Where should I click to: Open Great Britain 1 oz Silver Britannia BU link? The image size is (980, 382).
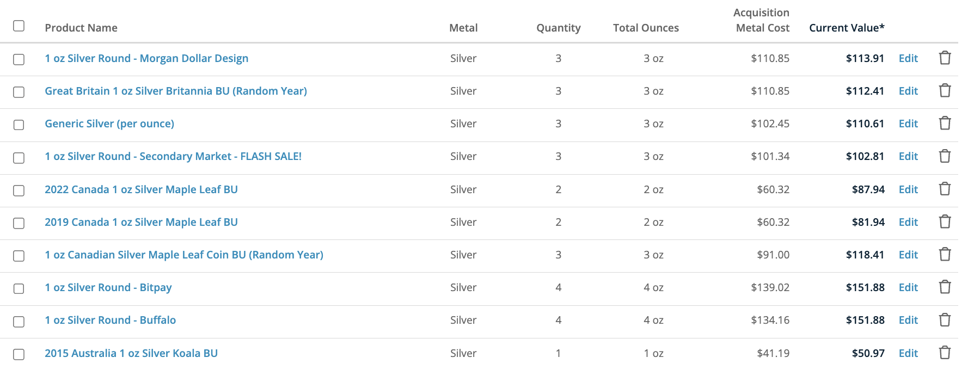click(x=176, y=91)
